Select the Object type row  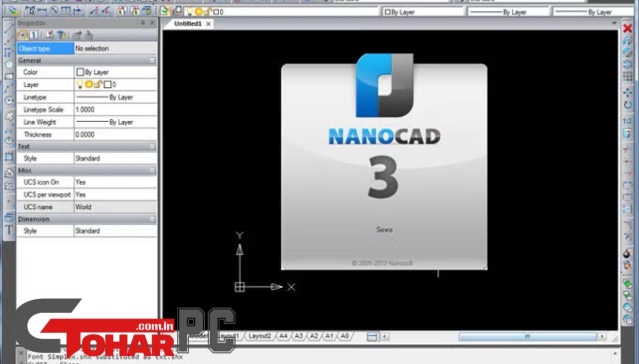coord(87,48)
